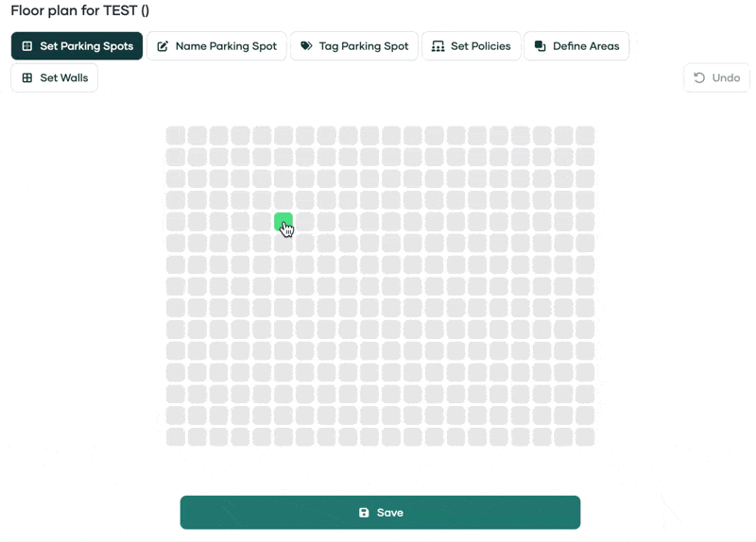Switch to the Tag Parking Spot mode
The width and height of the screenshot is (756, 542).
(x=354, y=46)
